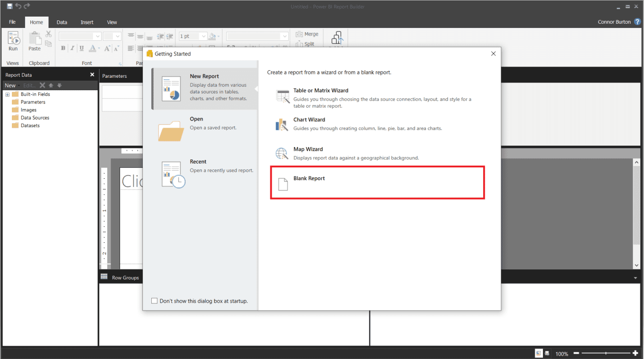
Task: Switch to the Insert ribbon tab
Action: 87,22
